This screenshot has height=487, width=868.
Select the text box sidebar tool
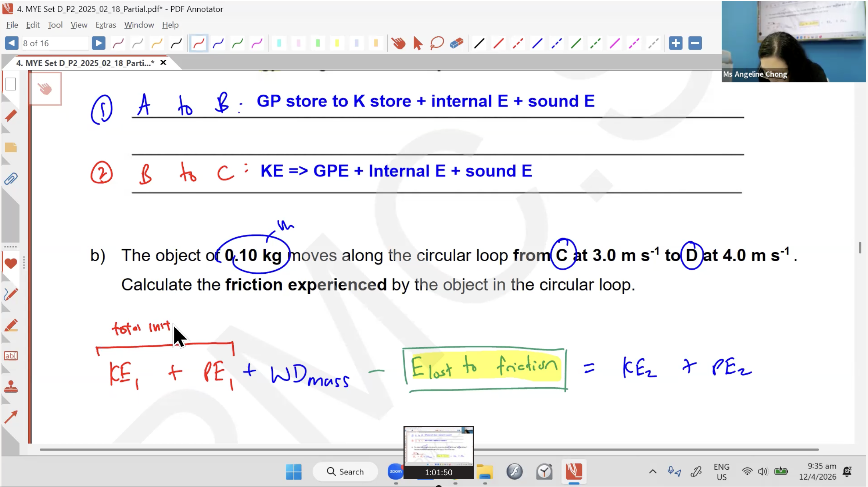tap(11, 356)
